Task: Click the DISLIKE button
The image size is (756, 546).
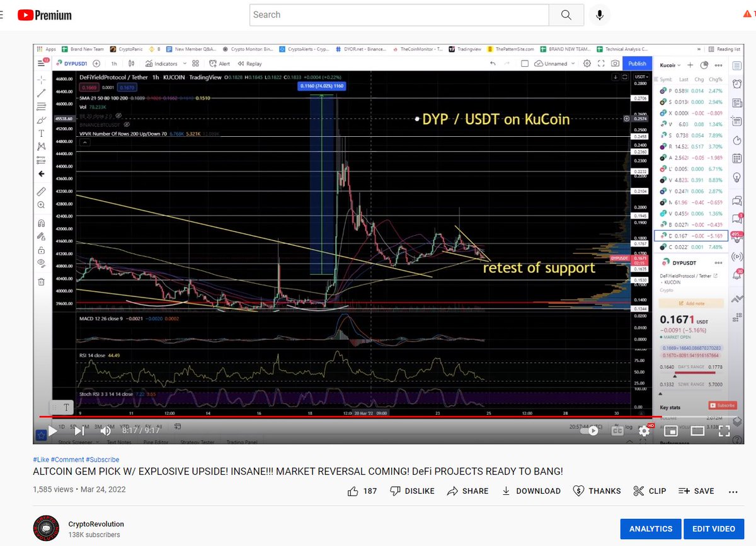Action: click(x=413, y=491)
